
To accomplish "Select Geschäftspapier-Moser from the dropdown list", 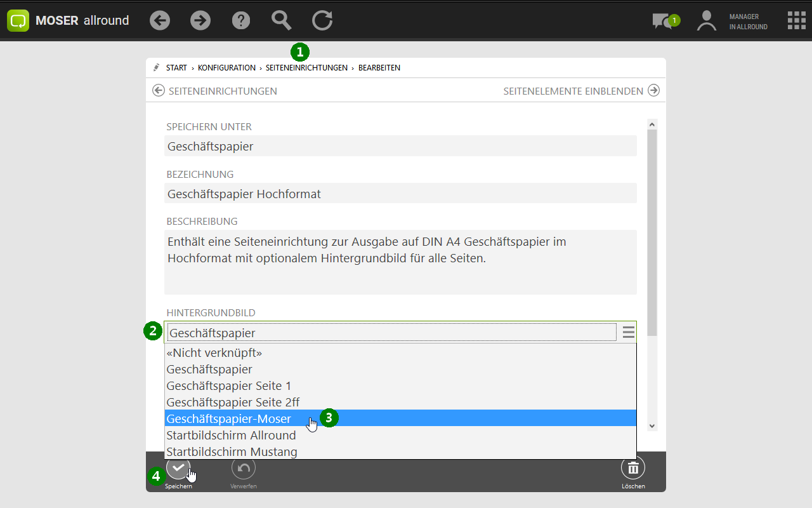I will 229,418.
